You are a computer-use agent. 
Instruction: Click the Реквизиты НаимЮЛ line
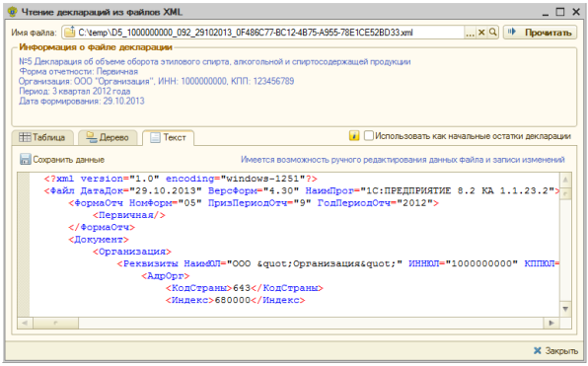coord(338,263)
